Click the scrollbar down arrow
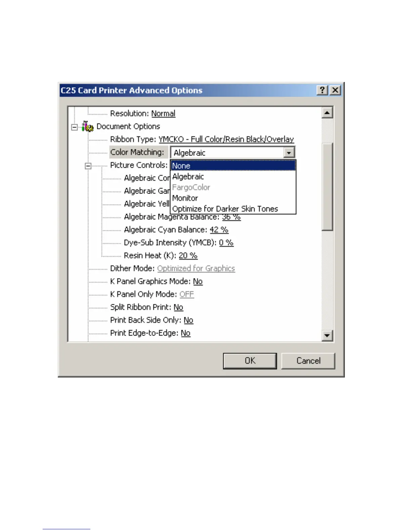This screenshot has height=532, width=411. tap(327, 335)
